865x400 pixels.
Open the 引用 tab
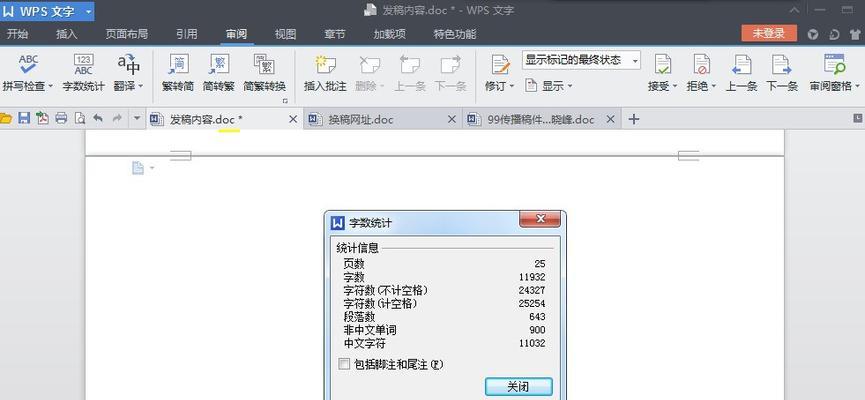[x=186, y=34]
